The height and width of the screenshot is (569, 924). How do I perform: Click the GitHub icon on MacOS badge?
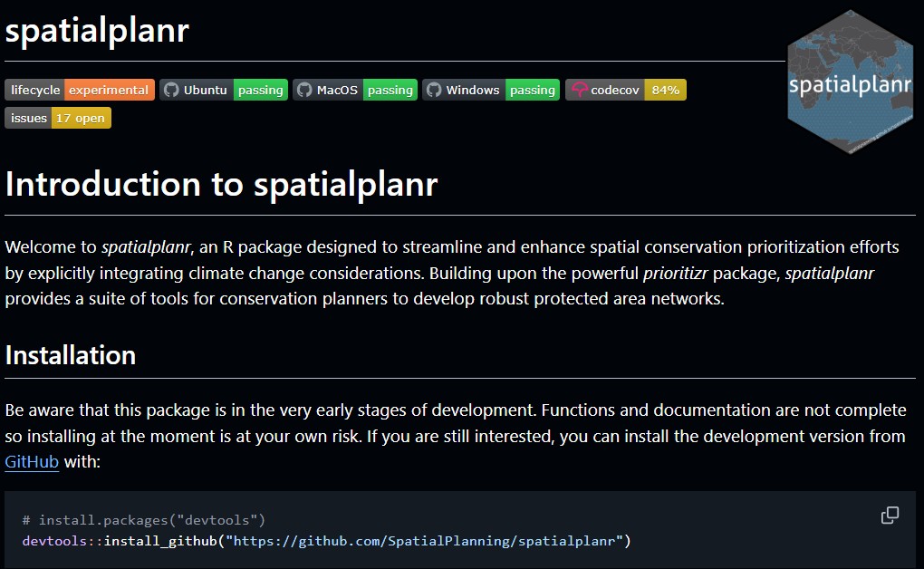(x=303, y=90)
